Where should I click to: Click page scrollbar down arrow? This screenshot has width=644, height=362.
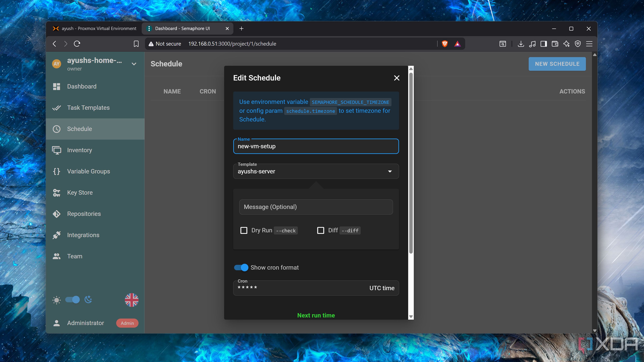coord(595,330)
